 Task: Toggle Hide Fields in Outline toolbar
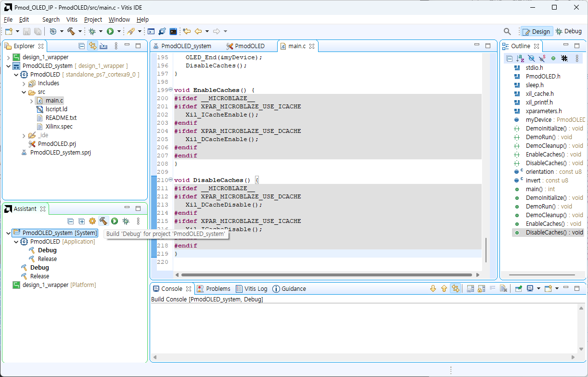531,58
